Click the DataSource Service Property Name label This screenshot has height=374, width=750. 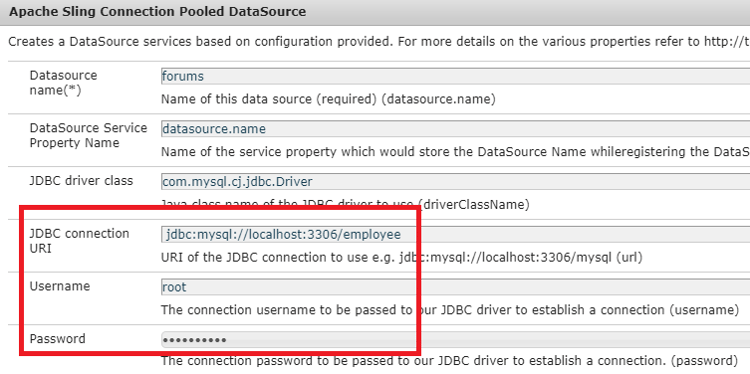[88, 135]
